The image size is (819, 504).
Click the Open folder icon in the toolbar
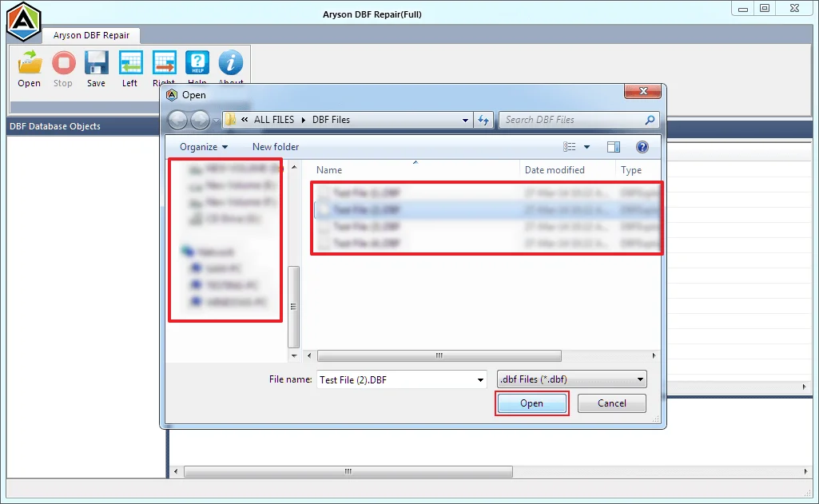[30, 62]
